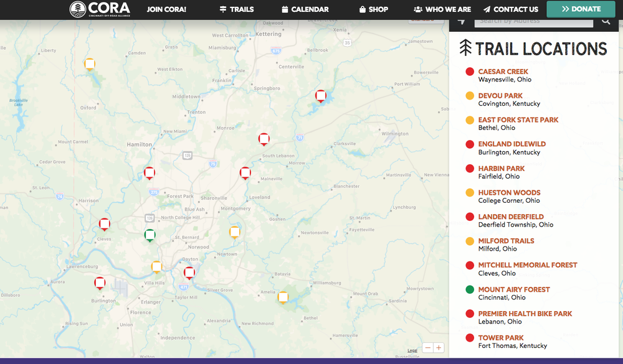Open the Caesar Creek trail link

[503, 72]
